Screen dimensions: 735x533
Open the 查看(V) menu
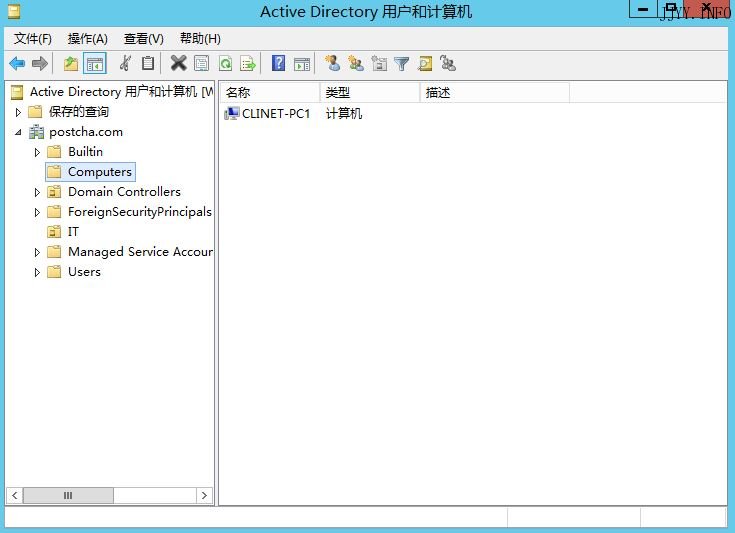(143, 38)
